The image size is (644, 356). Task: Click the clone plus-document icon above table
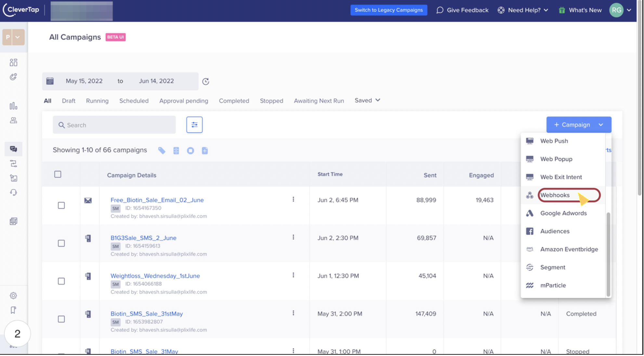tap(205, 150)
